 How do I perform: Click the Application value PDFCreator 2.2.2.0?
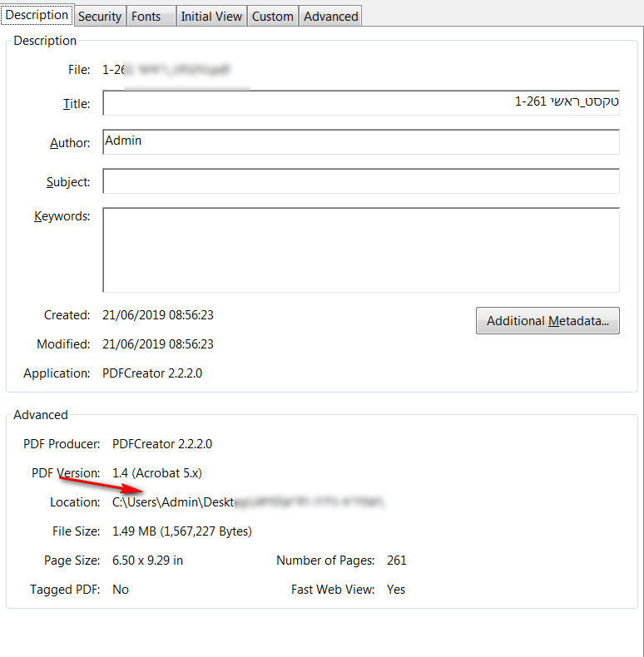(152, 373)
